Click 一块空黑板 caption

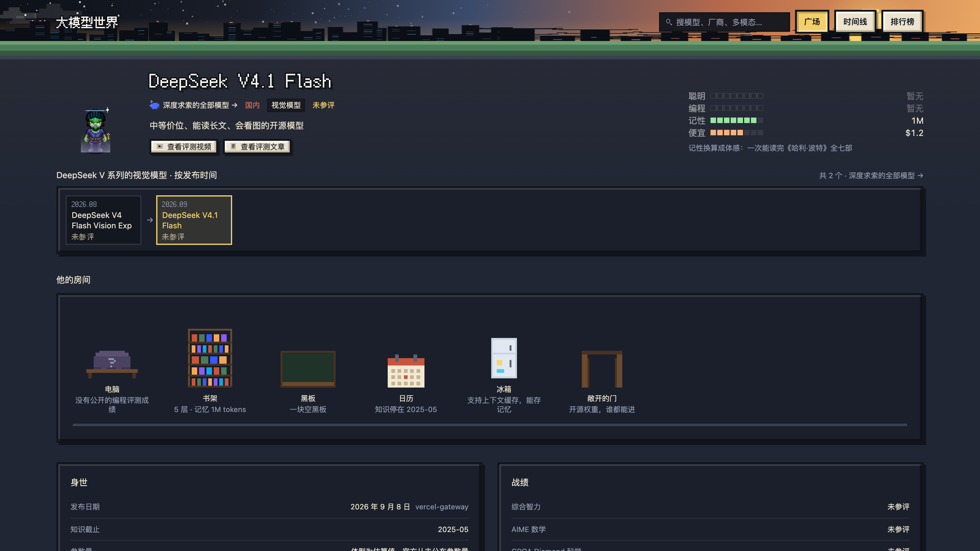click(308, 409)
